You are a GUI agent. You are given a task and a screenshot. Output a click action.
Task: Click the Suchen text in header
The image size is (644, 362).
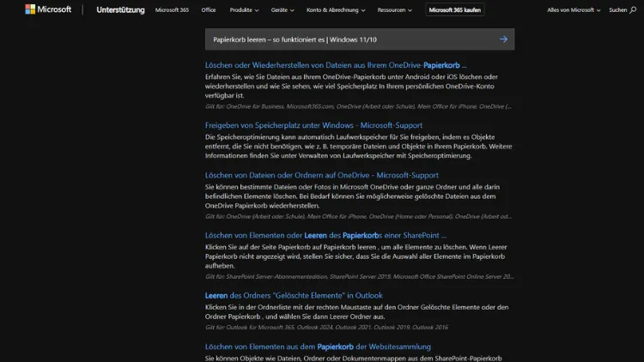(617, 9)
